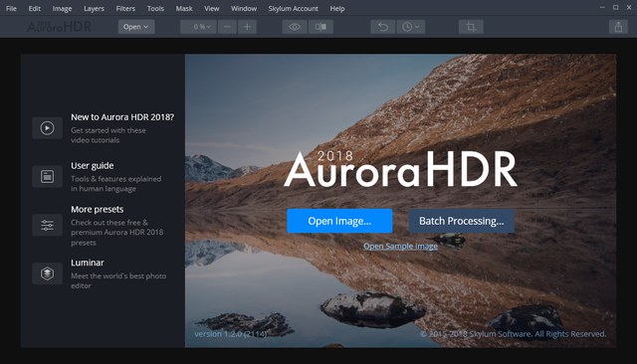Click the 'User guide' heading
Image resolution: width=637 pixels, height=364 pixels.
pyautogui.click(x=93, y=165)
